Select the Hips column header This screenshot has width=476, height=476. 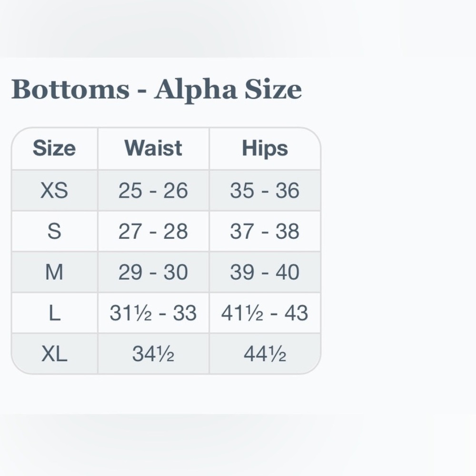click(x=265, y=149)
